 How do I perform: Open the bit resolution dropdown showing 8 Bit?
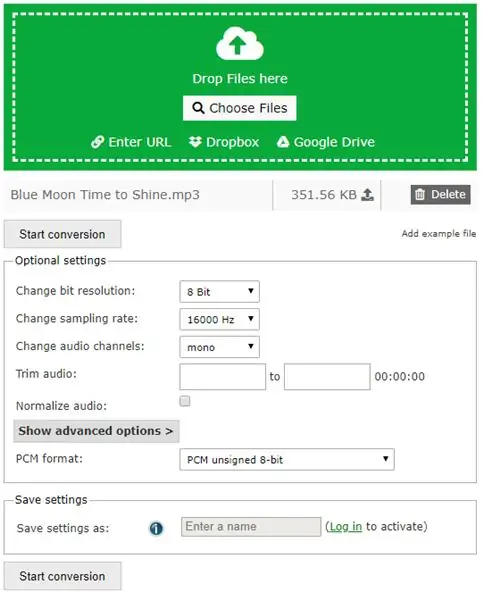tap(219, 292)
